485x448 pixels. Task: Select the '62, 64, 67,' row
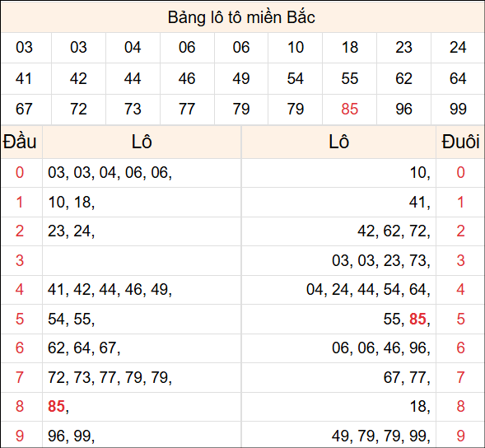coord(84,348)
